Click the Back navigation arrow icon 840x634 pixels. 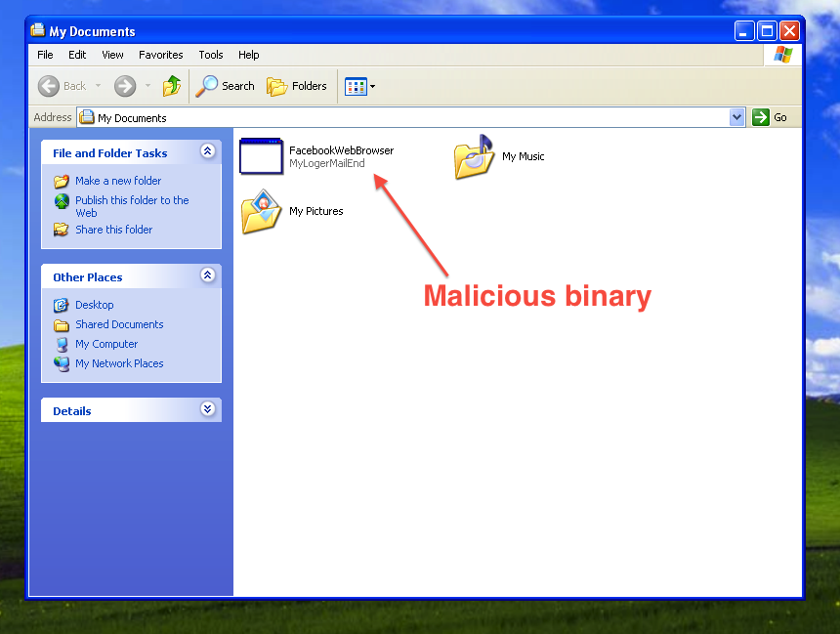49,86
